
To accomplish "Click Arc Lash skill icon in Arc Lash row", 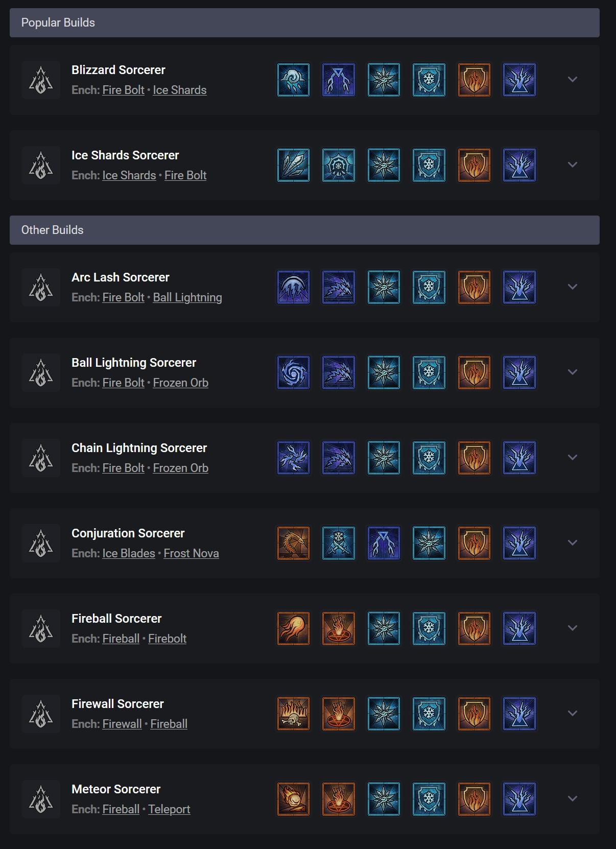I will 293,287.
